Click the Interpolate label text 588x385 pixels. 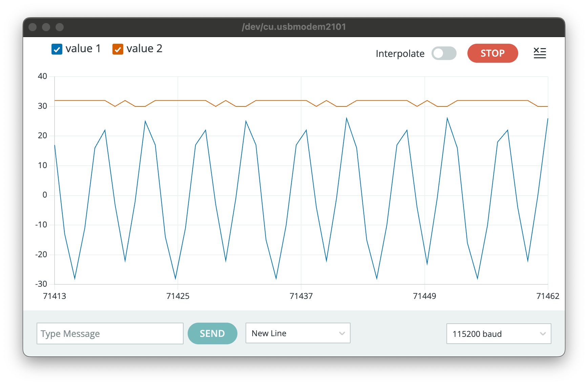pos(400,54)
